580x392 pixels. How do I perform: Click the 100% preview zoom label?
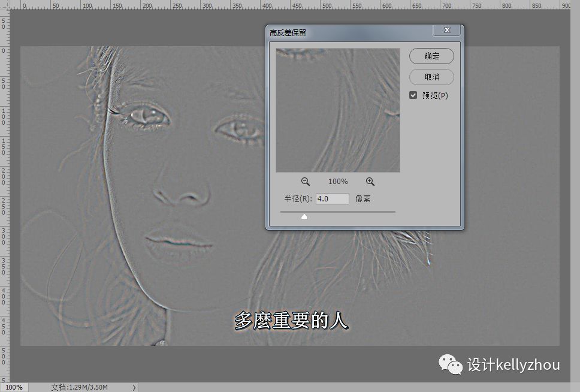click(x=338, y=182)
